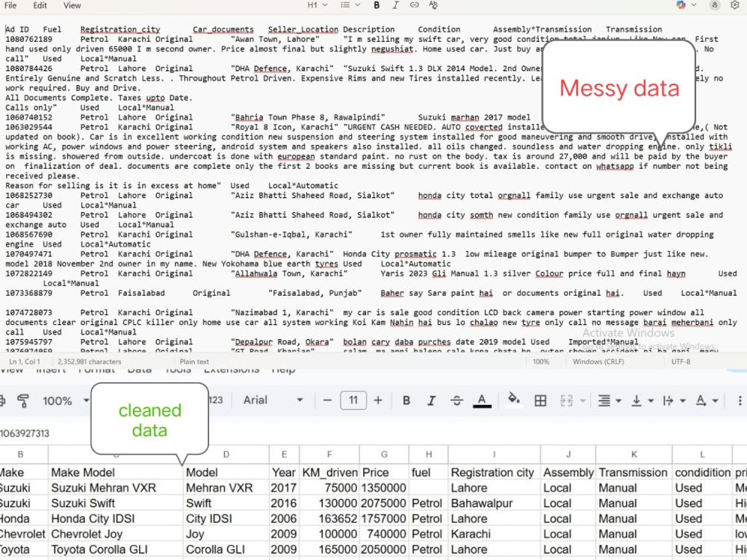The image size is (747, 560).
Task: Select column L header
Action: click(701, 454)
